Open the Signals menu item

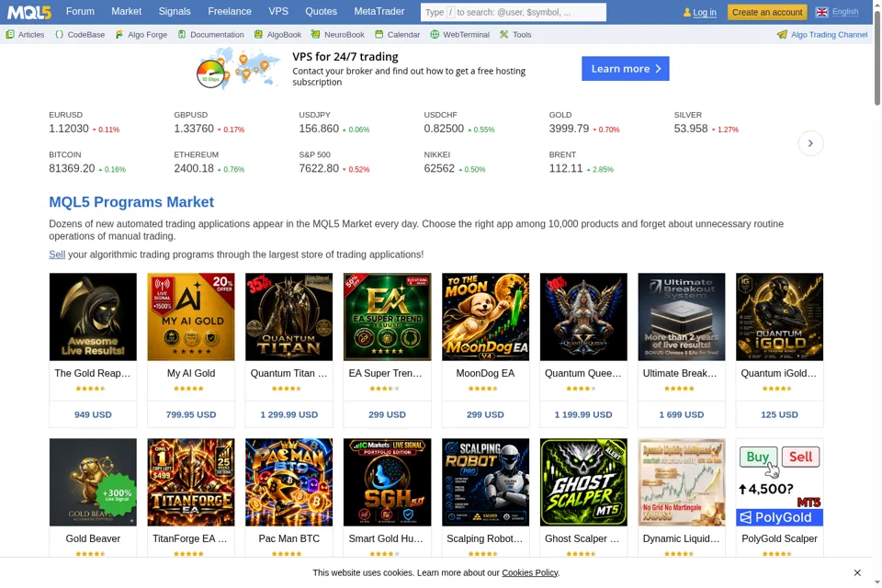point(175,11)
